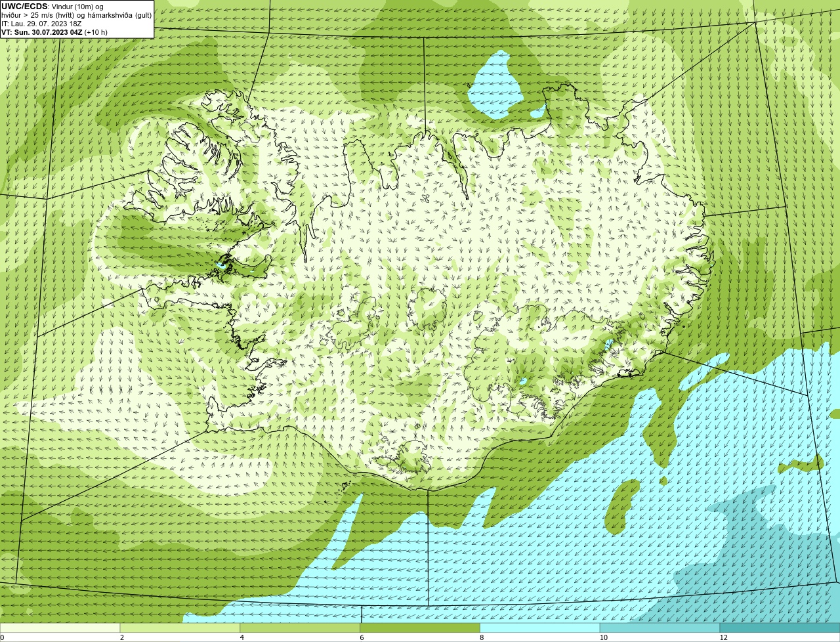Image resolution: width=840 pixels, height=642 pixels.
Task: Pick the legend swatch between 10 and 12
Action: click(660, 628)
